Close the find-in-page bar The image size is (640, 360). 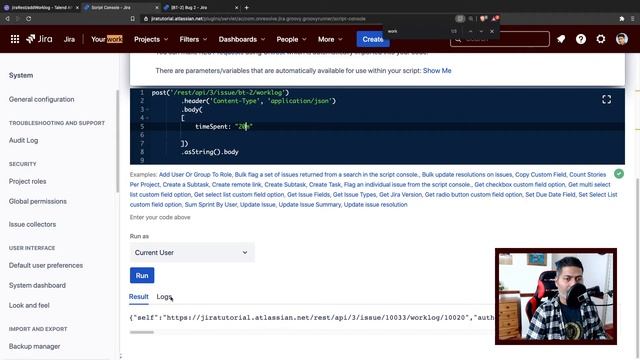[492, 31]
